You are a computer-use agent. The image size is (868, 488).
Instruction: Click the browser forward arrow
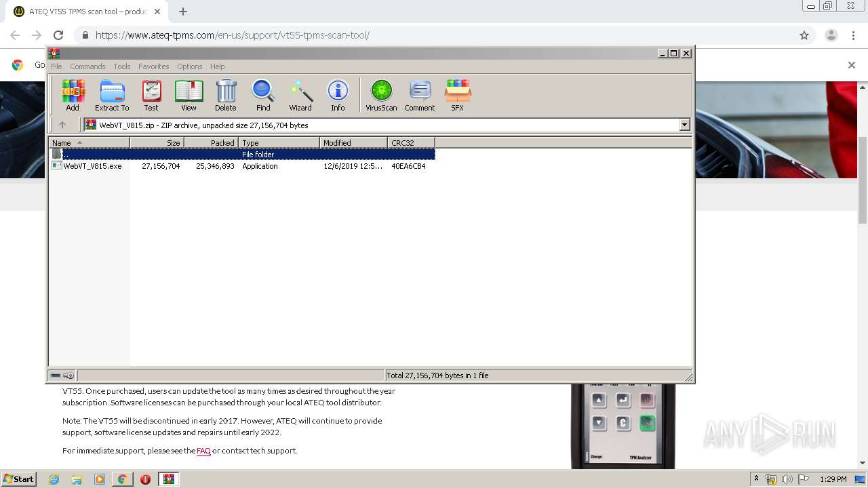(x=37, y=35)
